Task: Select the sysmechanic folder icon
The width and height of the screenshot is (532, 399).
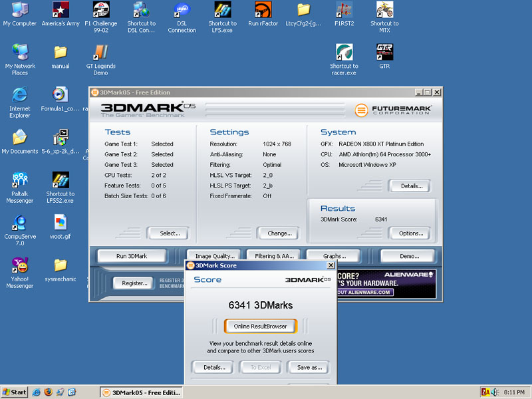Action: pos(61,269)
